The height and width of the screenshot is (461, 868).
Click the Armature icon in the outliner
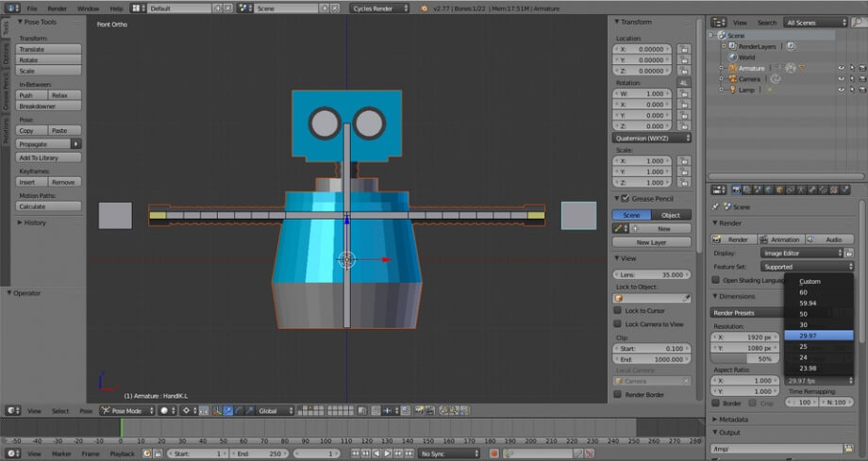pos(731,68)
